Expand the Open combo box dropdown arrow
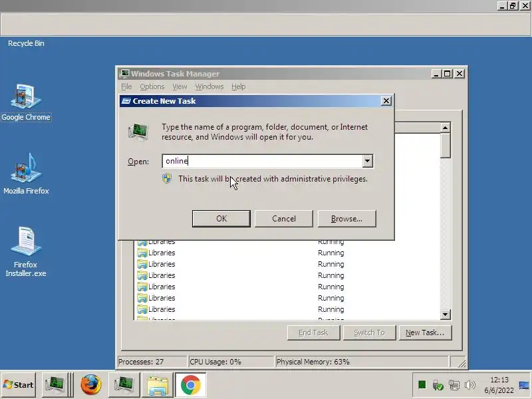532x399 pixels. click(368, 161)
